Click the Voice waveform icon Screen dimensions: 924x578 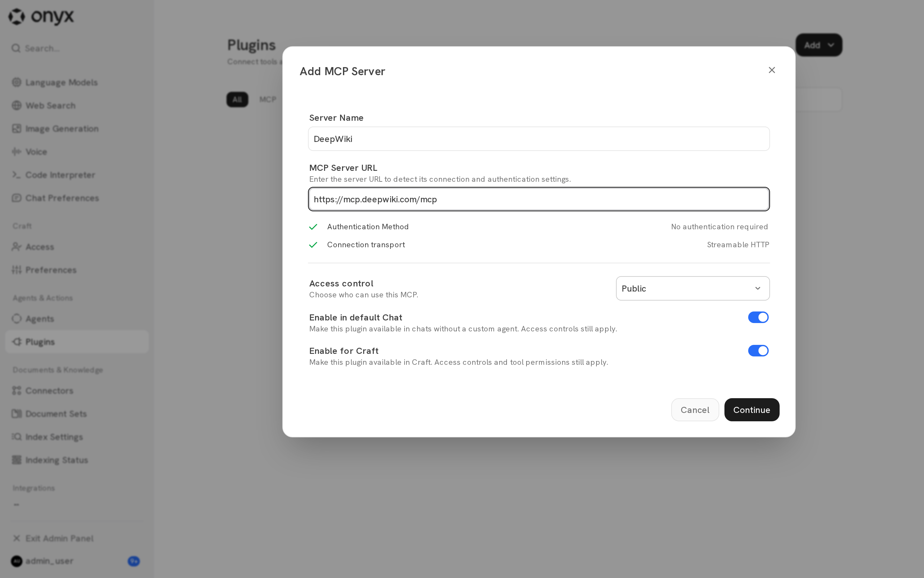click(x=16, y=152)
